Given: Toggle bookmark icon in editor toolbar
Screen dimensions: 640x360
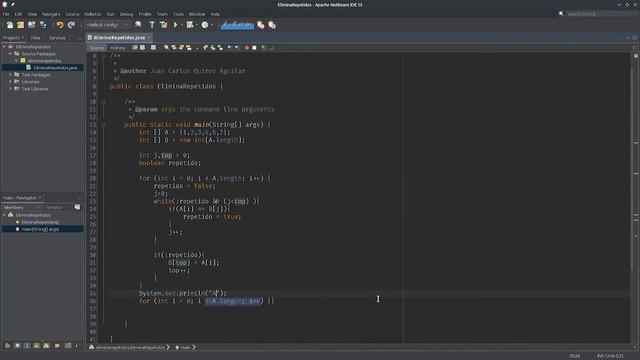Looking at the screenshot, I should pyautogui.click(x=220, y=48).
